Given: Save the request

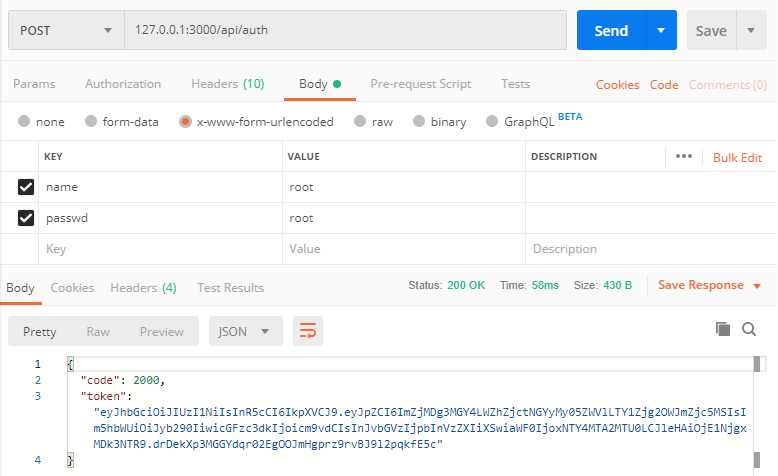Looking at the screenshot, I should pos(712,30).
